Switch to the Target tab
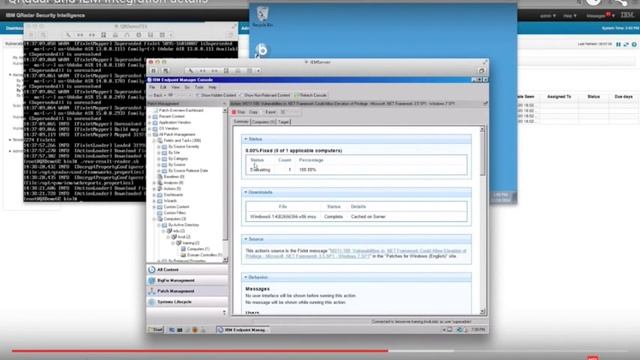 click(283, 122)
